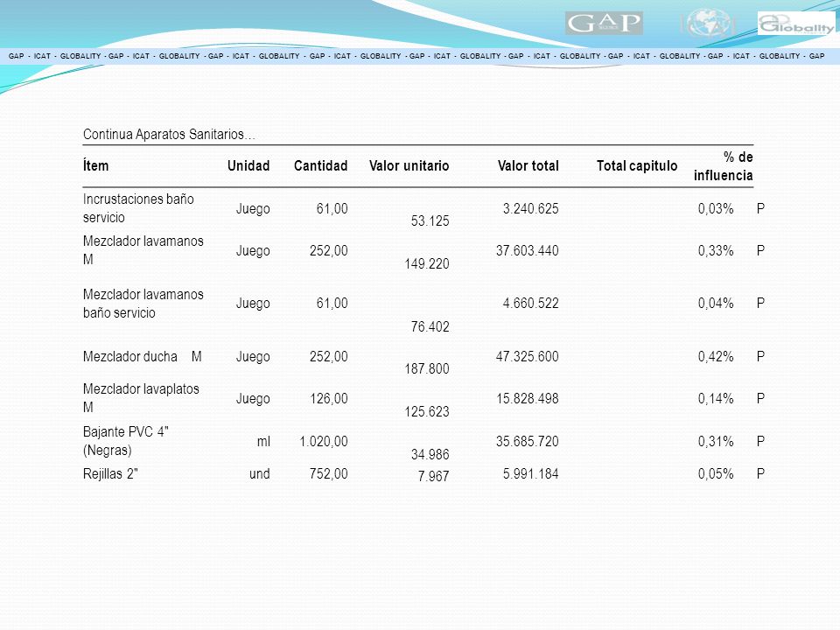Image resolution: width=840 pixels, height=630 pixels.
Task: Click the 'ml' unit in Bajante PVC row
Action: 263,441
